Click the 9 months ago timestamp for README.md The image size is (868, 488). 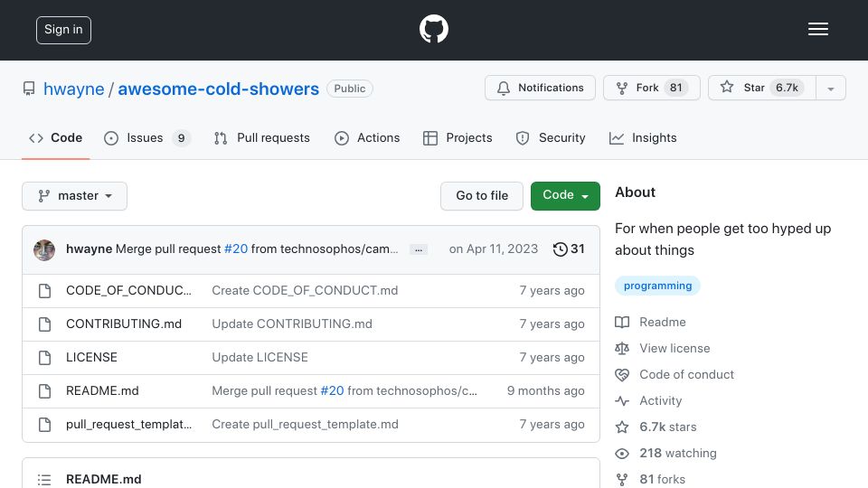tap(545, 390)
